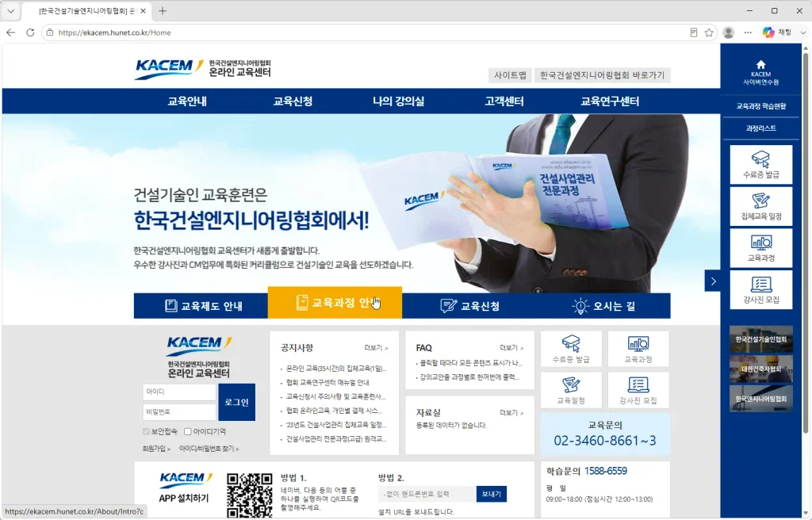The height and width of the screenshot is (520, 812).
Task: Click 오시는 길 banner button
Action: (x=603, y=306)
